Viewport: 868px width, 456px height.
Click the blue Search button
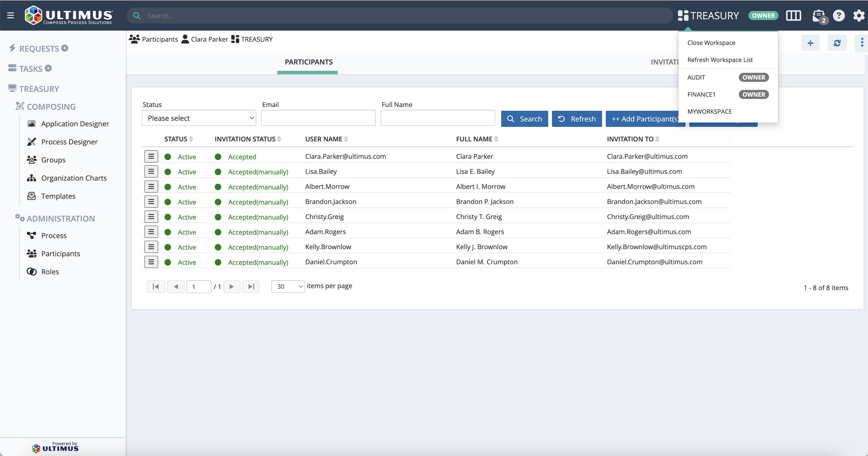pyautogui.click(x=524, y=119)
